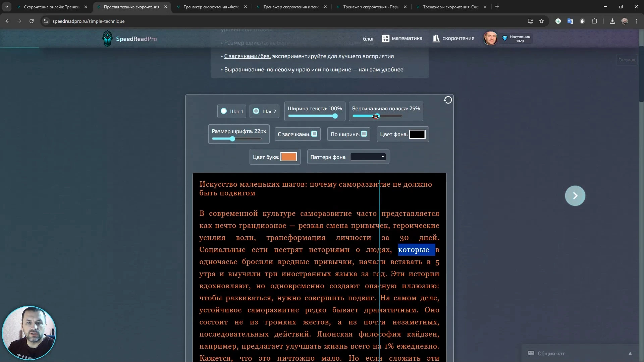Switch to Тренажеры скорочтения: Слова tab
The width and height of the screenshot is (644, 362).
451,7
